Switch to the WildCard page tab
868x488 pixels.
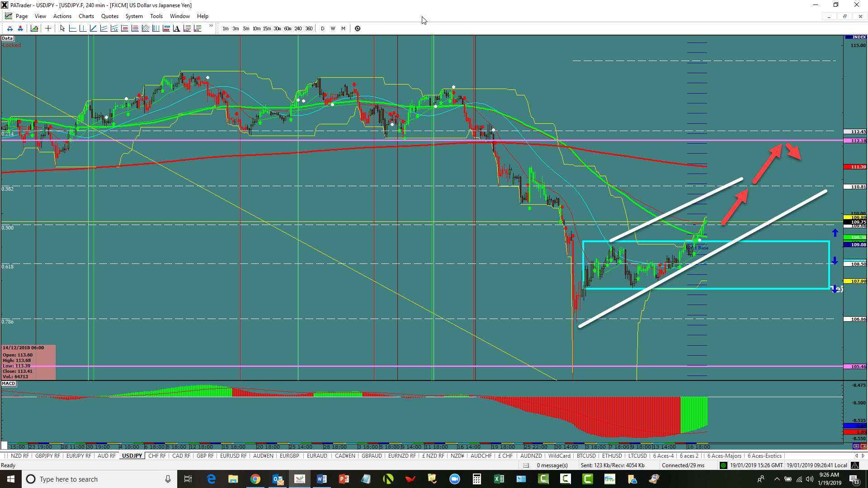[x=559, y=456]
